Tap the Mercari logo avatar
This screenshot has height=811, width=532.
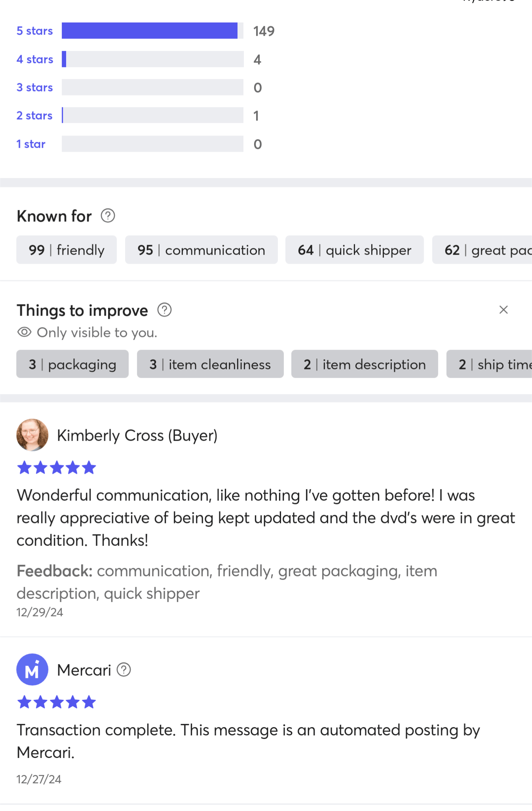pos(32,669)
